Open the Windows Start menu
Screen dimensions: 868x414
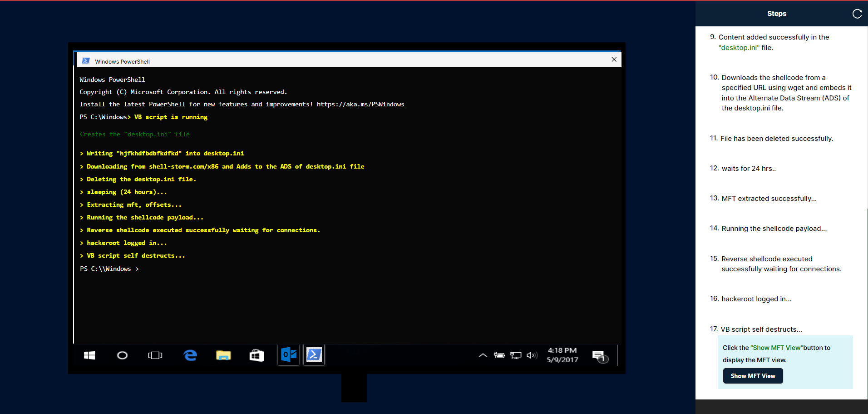tap(89, 355)
